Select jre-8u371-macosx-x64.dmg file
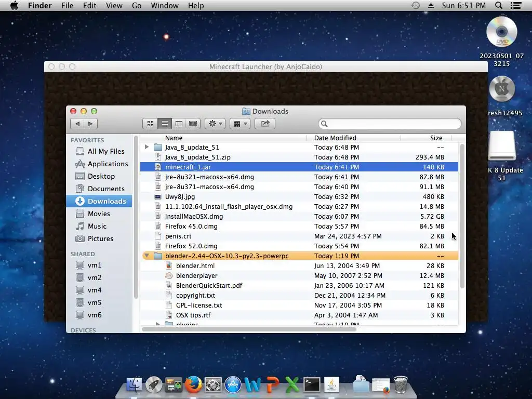 (x=299, y=187)
